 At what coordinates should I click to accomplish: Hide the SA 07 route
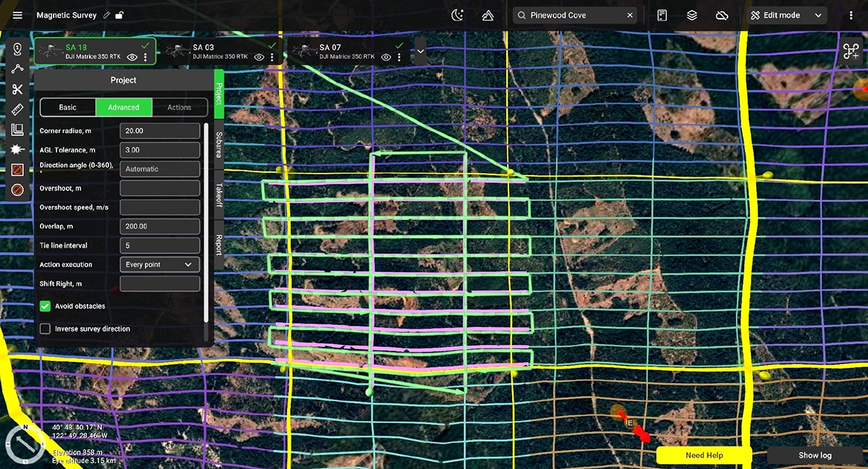click(x=386, y=57)
